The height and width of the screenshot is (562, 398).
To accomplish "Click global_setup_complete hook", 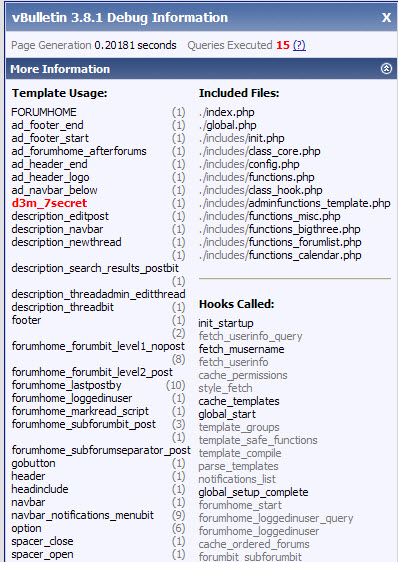I will (x=253, y=492).
